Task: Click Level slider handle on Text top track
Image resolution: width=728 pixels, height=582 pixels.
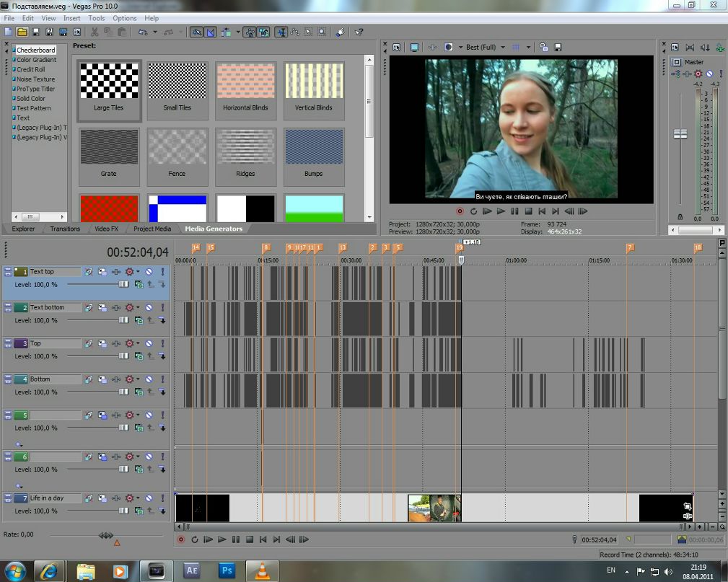Action: click(123, 284)
